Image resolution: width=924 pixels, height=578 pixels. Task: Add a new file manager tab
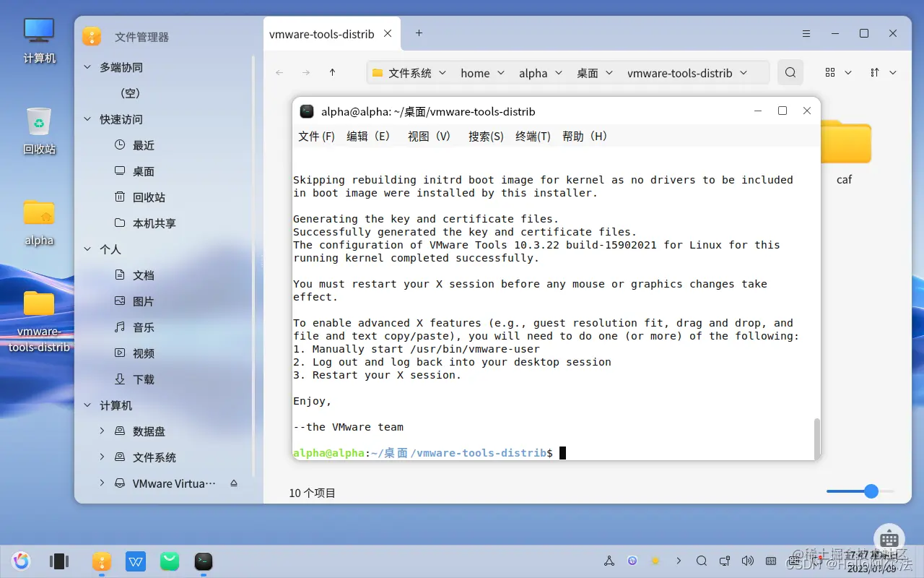coord(419,33)
